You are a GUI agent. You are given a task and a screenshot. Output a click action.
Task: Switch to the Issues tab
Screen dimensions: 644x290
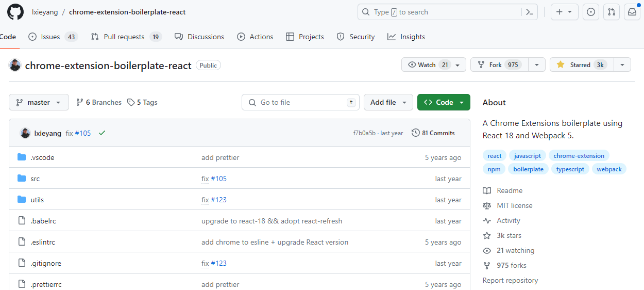53,37
